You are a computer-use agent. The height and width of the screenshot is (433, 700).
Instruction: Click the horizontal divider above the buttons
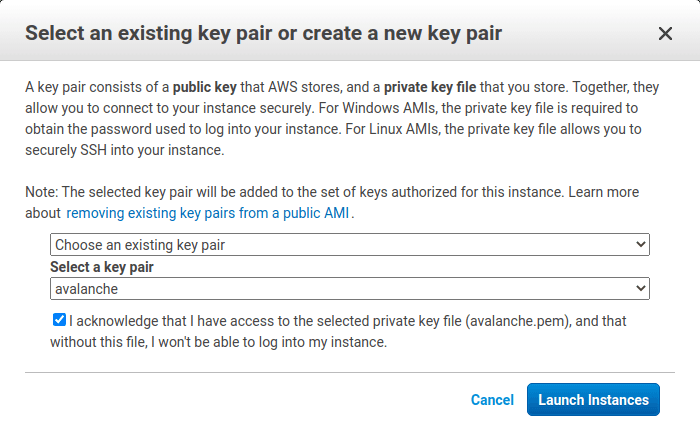coord(349,373)
